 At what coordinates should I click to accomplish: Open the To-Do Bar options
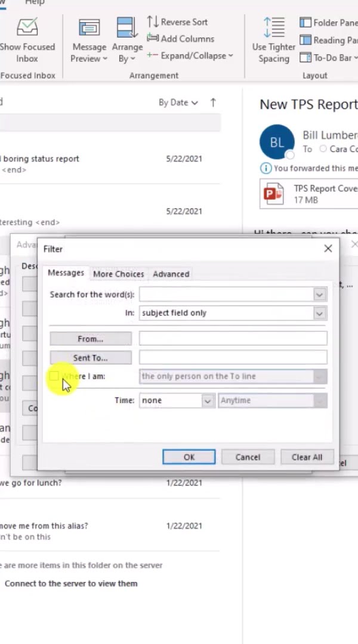coord(328,58)
